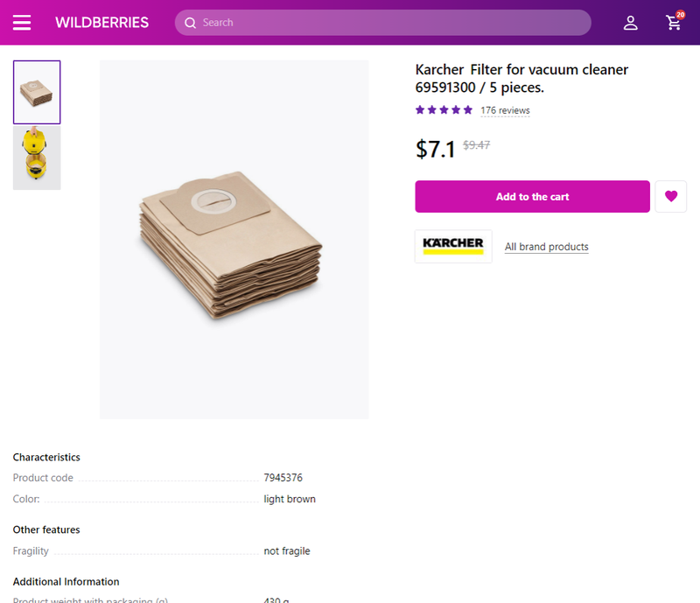Open the shopping cart icon
The height and width of the screenshot is (603, 700).
tap(674, 23)
